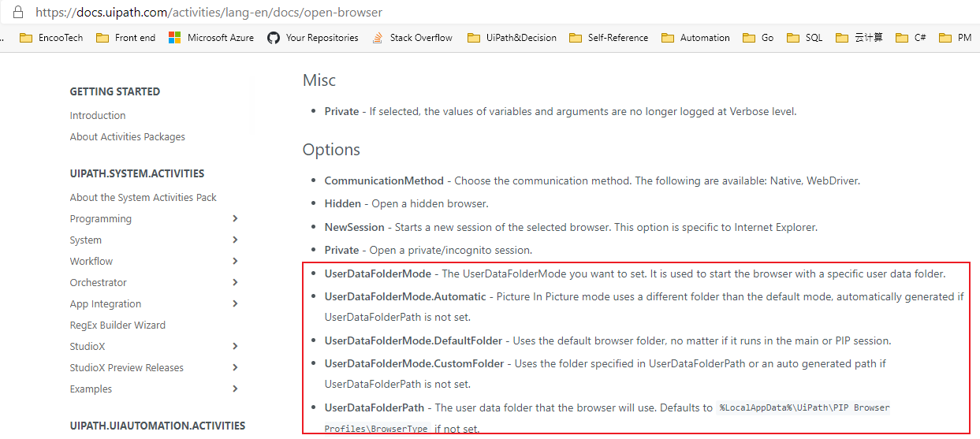
Task: Open the 云计算 bookmarks folder
Action: (x=859, y=37)
